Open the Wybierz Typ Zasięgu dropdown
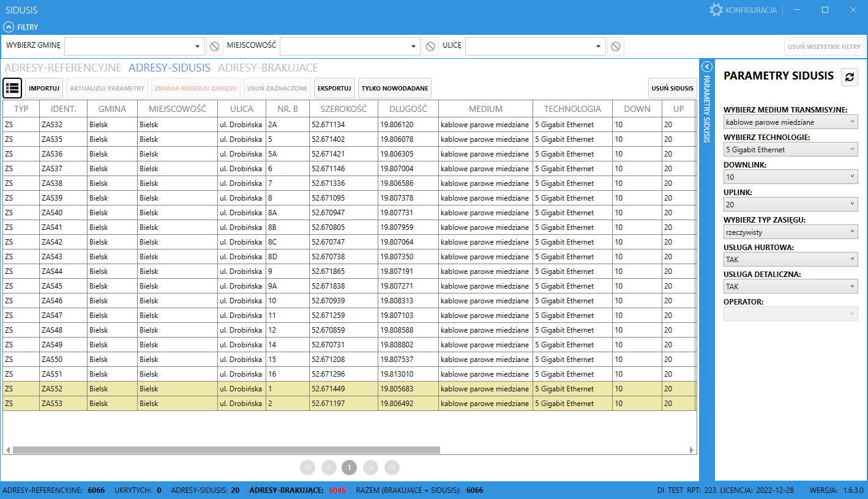 click(x=790, y=232)
